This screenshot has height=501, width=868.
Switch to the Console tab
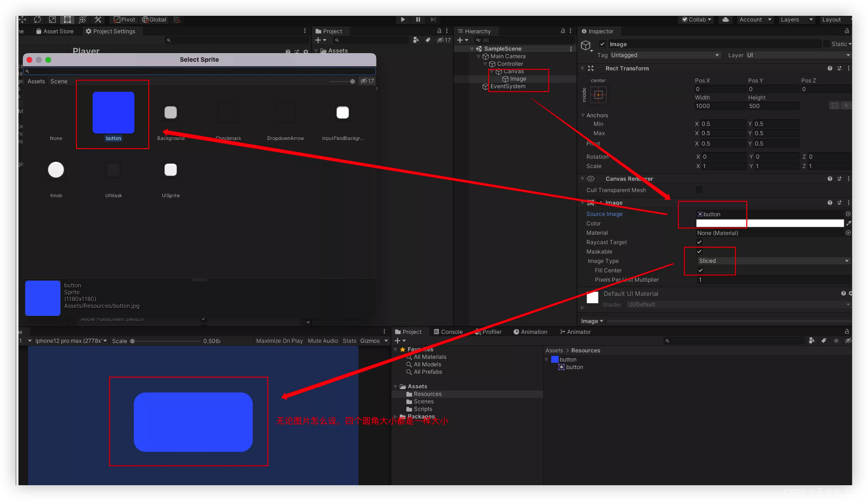coord(448,332)
